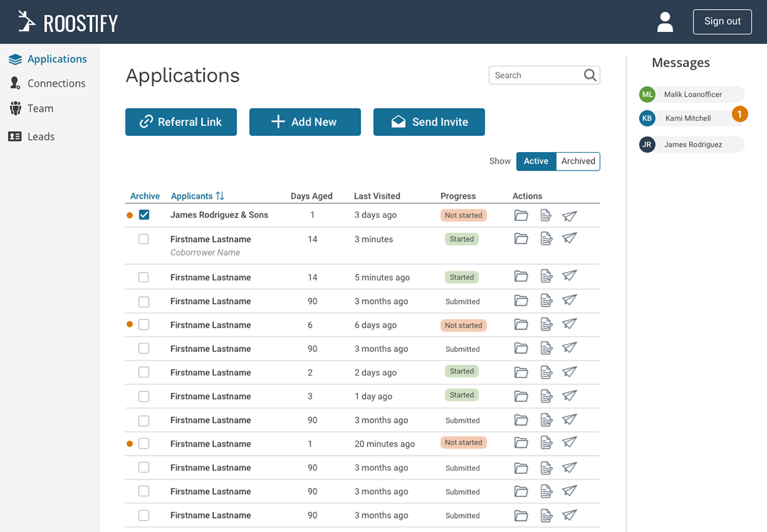Open folder icon in the Coborrower Name row
The height and width of the screenshot is (532, 767).
pos(522,239)
